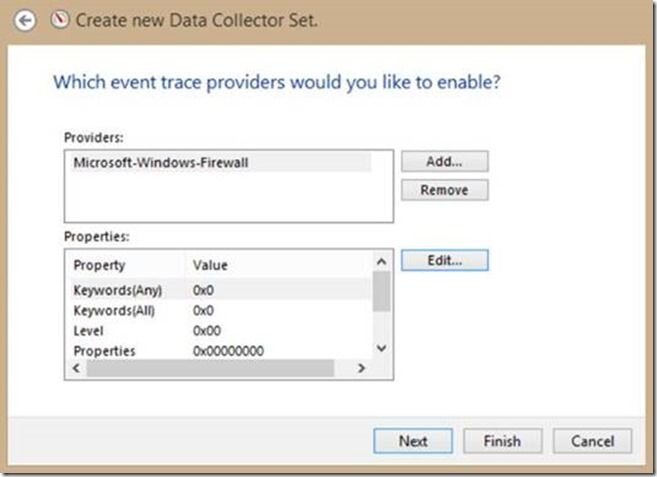Image resolution: width=657 pixels, height=477 pixels.
Task: Click the horizontal scroll right arrow
Action: point(361,368)
